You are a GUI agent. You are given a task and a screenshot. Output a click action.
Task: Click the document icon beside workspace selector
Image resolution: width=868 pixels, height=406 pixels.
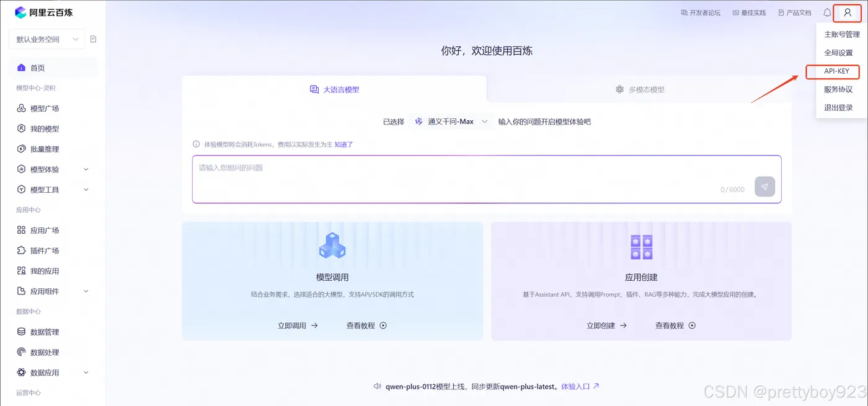(94, 39)
